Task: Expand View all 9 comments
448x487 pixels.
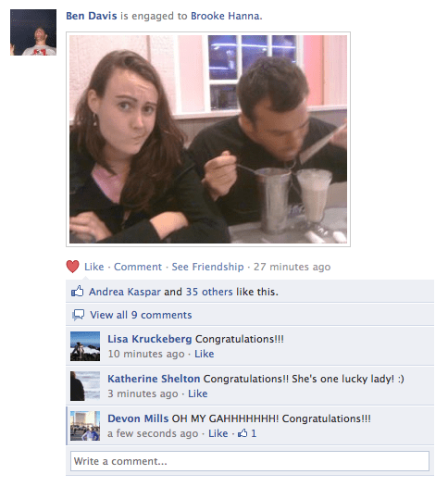Action: coord(141,315)
